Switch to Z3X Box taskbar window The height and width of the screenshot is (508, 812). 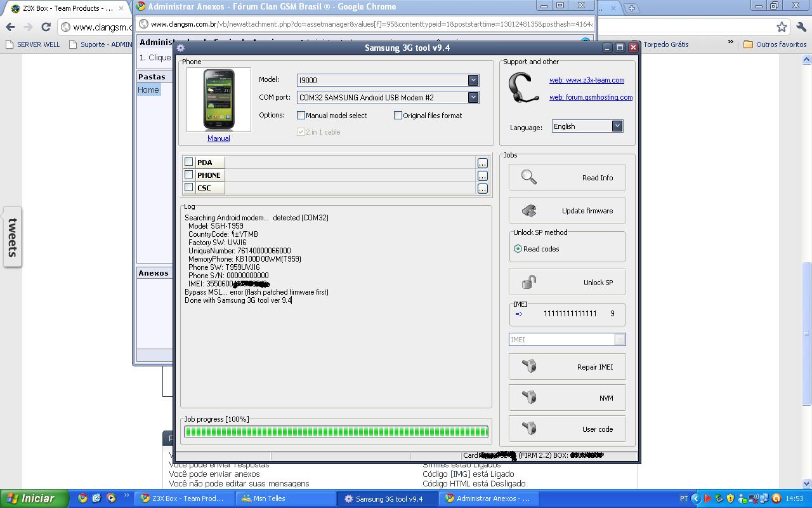click(184, 498)
